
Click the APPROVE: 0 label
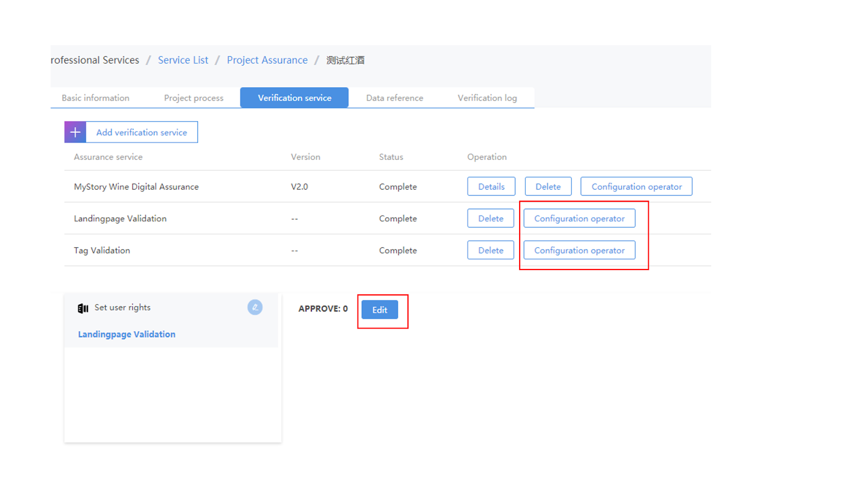323,309
